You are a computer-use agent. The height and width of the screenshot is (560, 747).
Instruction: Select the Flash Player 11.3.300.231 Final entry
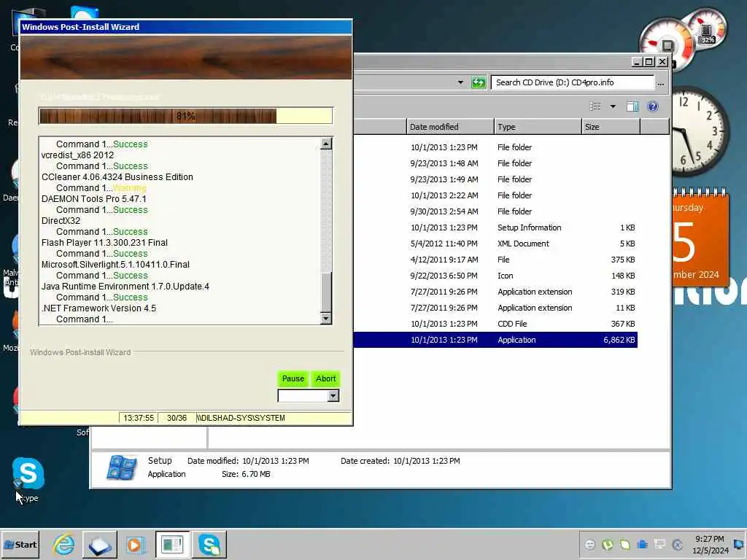point(104,242)
